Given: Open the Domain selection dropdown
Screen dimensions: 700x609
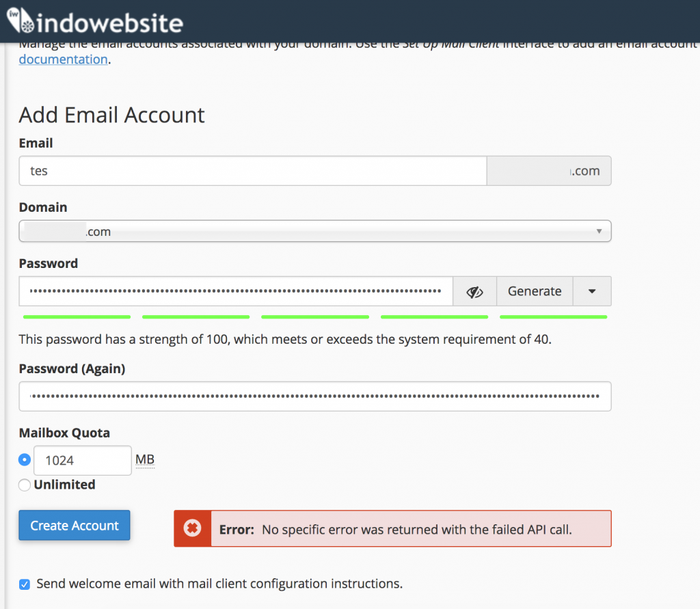Looking at the screenshot, I should tap(314, 231).
